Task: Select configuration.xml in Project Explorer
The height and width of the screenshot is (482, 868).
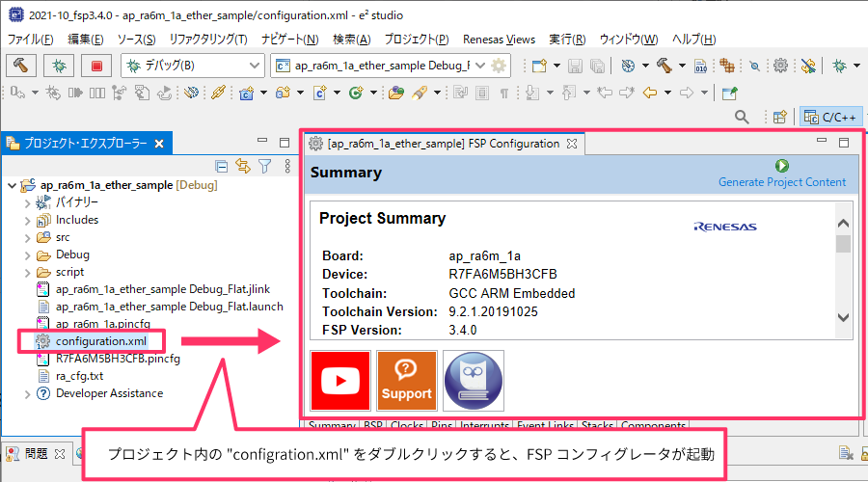Action: tap(100, 341)
